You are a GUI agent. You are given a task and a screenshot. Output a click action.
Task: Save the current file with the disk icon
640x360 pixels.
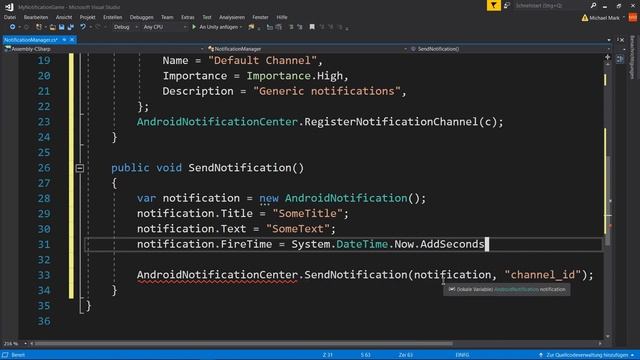pos(61,27)
